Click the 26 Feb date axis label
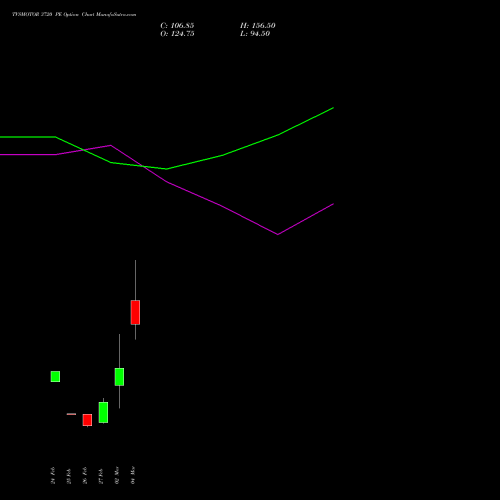 [x=85, y=475]
